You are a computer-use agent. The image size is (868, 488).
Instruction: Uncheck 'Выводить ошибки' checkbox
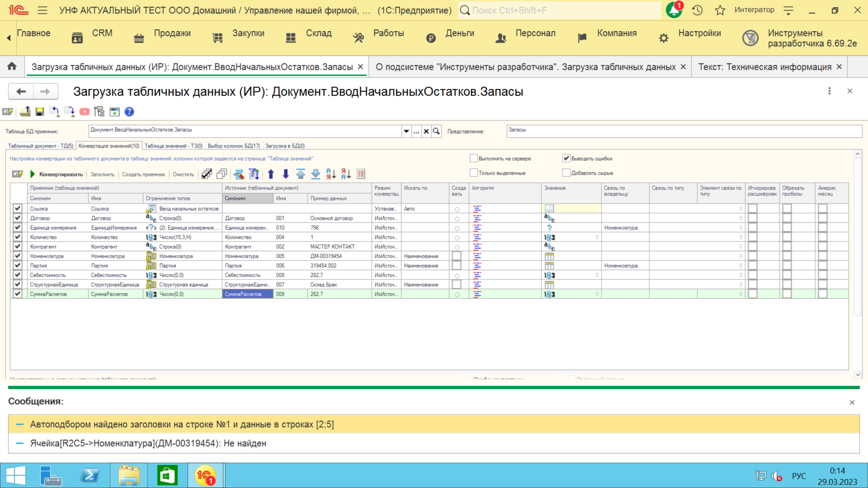[567, 158]
